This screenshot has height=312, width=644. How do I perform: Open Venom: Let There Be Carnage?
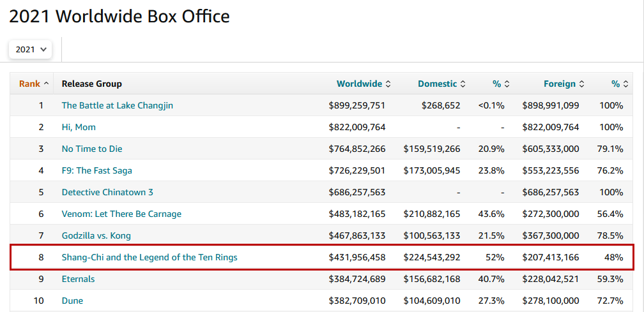(x=121, y=214)
